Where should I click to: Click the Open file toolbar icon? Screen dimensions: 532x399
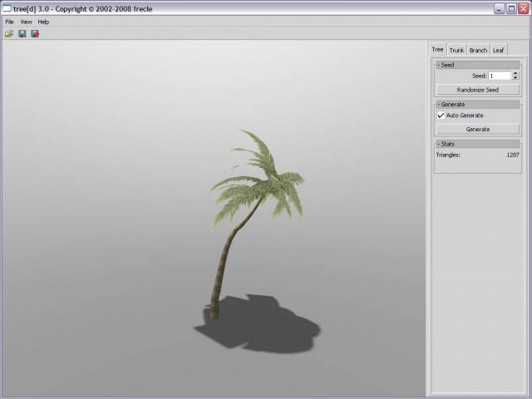click(9, 34)
